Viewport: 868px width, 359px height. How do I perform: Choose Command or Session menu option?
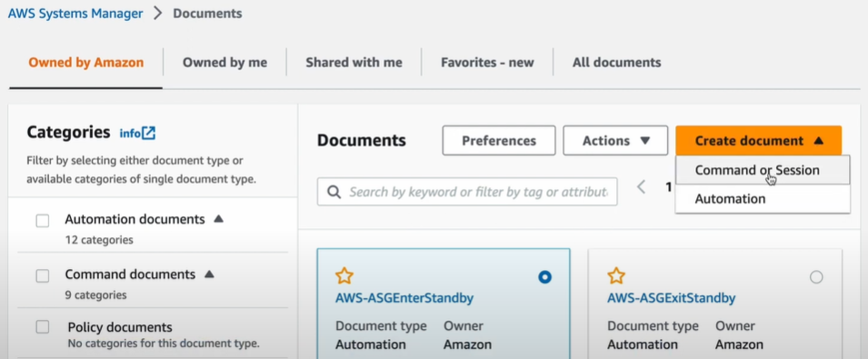coord(763,170)
